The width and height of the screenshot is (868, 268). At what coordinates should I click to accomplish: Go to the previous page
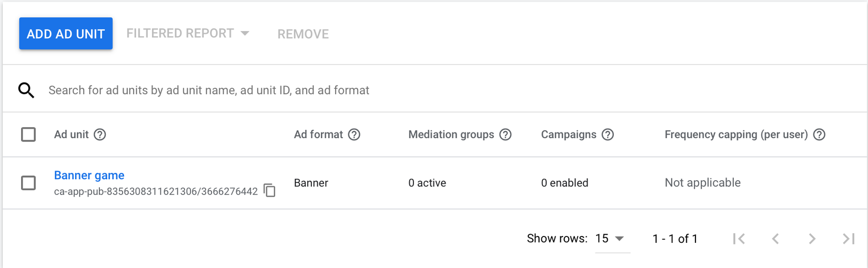tap(775, 239)
